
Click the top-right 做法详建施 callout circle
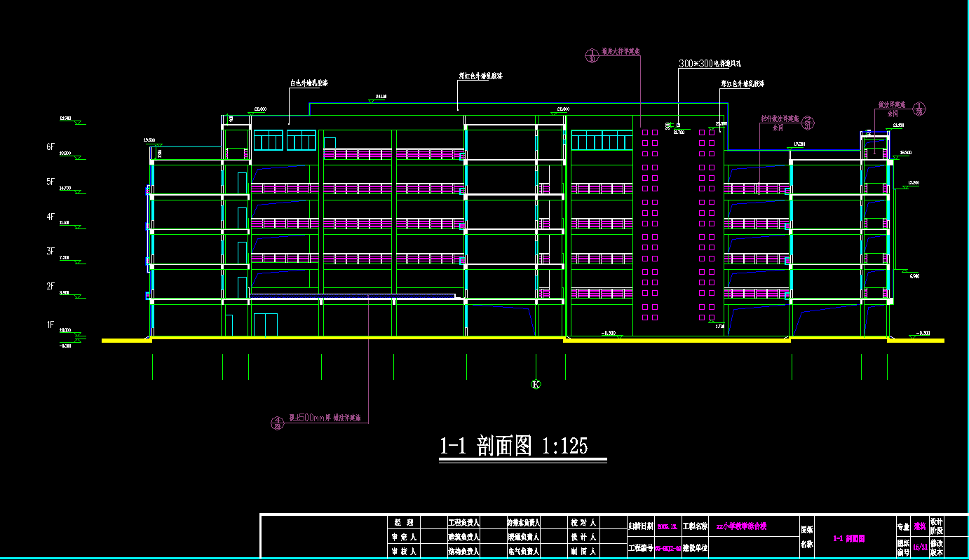click(921, 108)
